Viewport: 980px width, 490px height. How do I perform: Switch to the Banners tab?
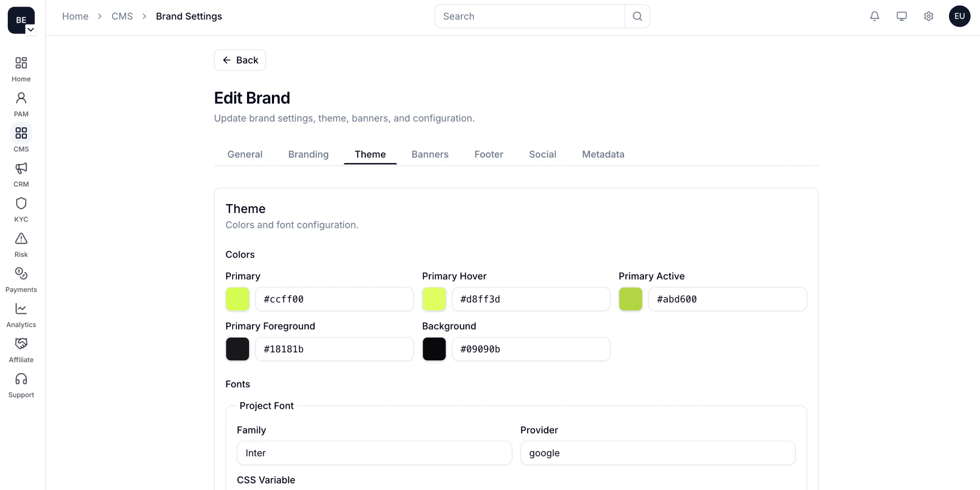(x=430, y=154)
